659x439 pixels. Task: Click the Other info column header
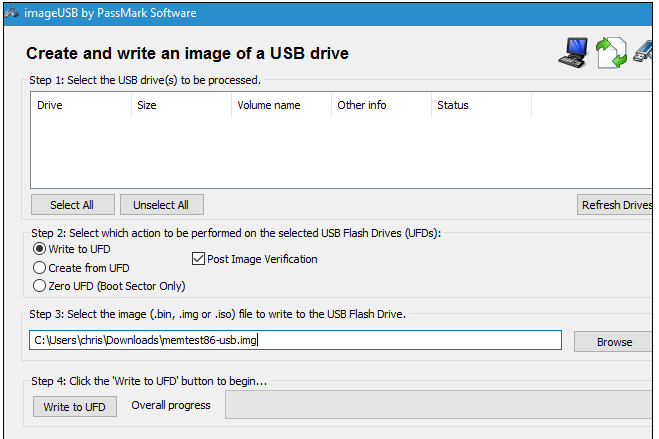tap(381, 105)
